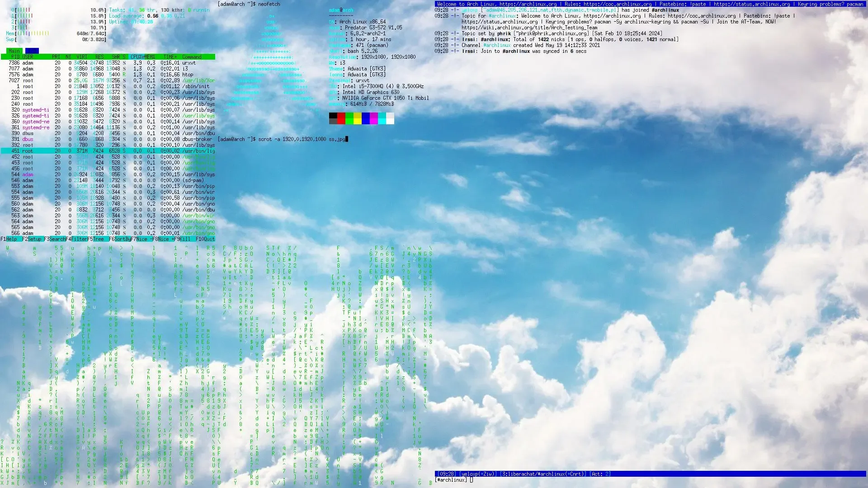Viewport: 868px width, 488px height.
Task: Sort by the VIRT column header
Action: click(82, 57)
